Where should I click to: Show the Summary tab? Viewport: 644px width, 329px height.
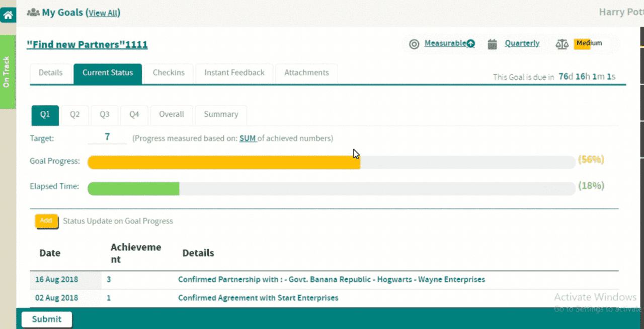[x=221, y=115]
